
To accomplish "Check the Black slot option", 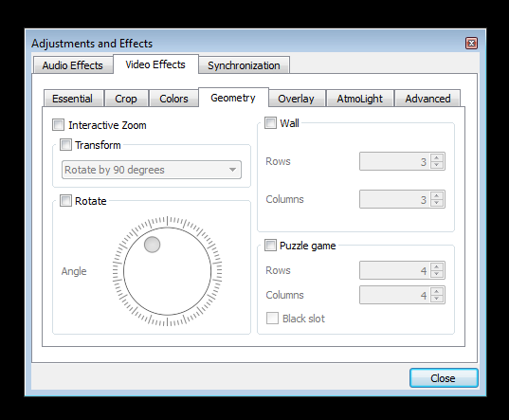I will click(x=272, y=319).
